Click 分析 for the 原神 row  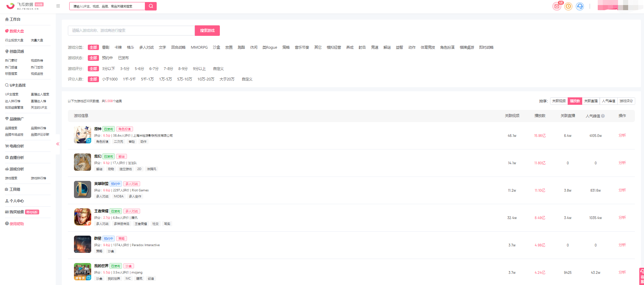(622, 135)
